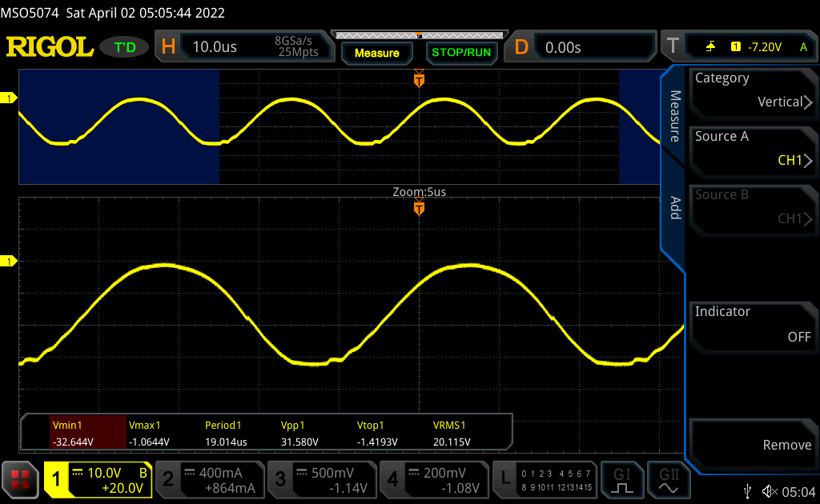The width and height of the screenshot is (820, 504).
Task: Open the GII sine wave generator
Action: coord(669,480)
